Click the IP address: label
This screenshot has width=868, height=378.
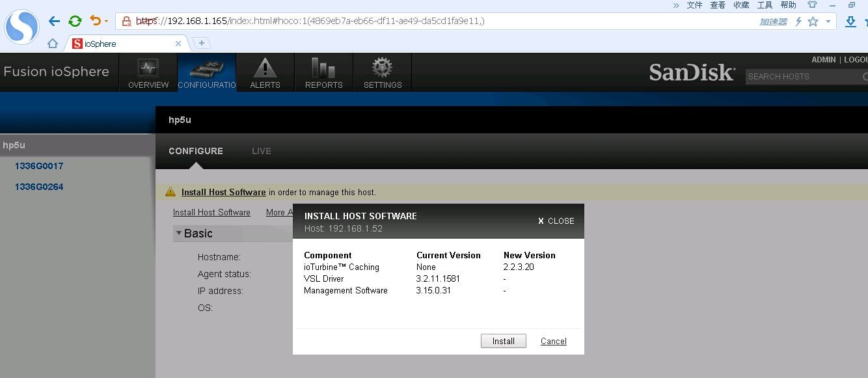[x=221, y=291]
